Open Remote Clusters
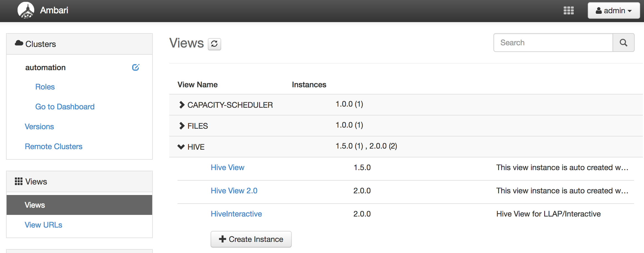Screen dimensions: 644x253 point(53,146)
